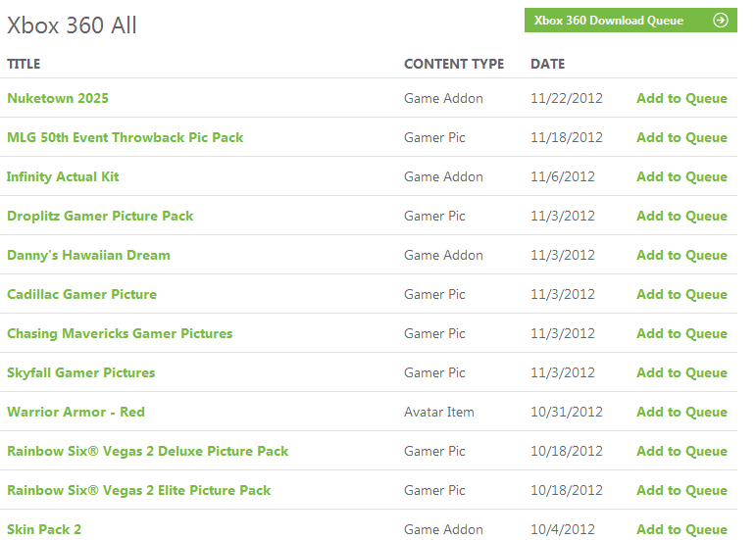The width and height of the screenshot is (756, 540).
Task: Open the Nuketown 2025 title link
Action: pyautogui.click(x=58, y=98)
